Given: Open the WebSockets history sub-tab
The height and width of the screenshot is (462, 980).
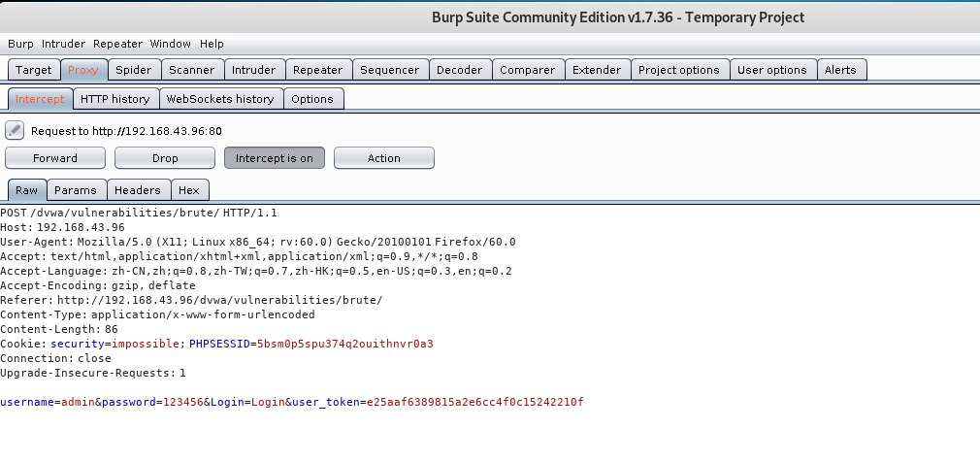Looking at the screenshot, I should tap(220, 99).
